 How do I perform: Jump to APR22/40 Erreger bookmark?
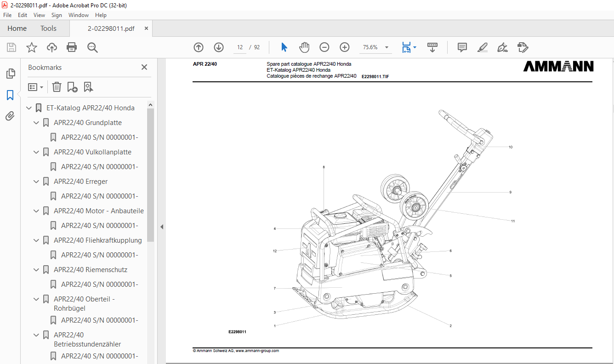pyautogui.click(x=80, y=182)
